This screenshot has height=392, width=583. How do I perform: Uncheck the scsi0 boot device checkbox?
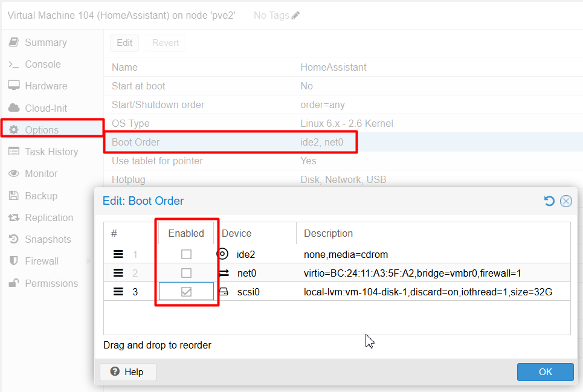click(186, 292)
